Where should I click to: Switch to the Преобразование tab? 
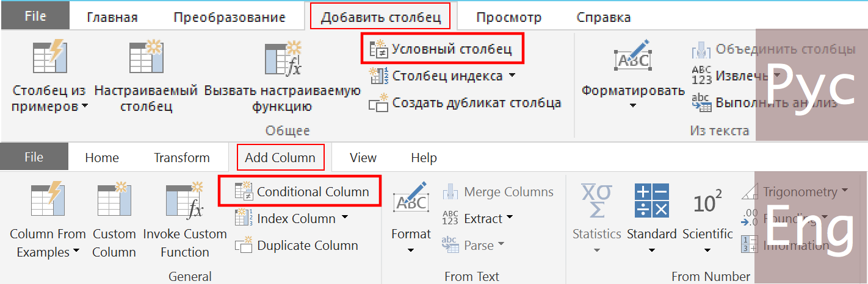[230, 17]
